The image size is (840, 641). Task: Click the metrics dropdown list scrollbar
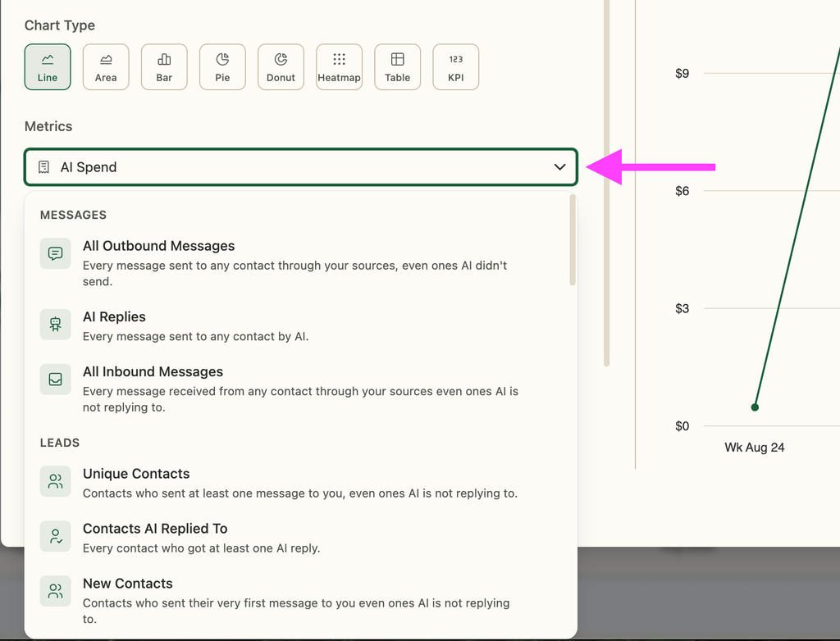[x=573, y=240]
